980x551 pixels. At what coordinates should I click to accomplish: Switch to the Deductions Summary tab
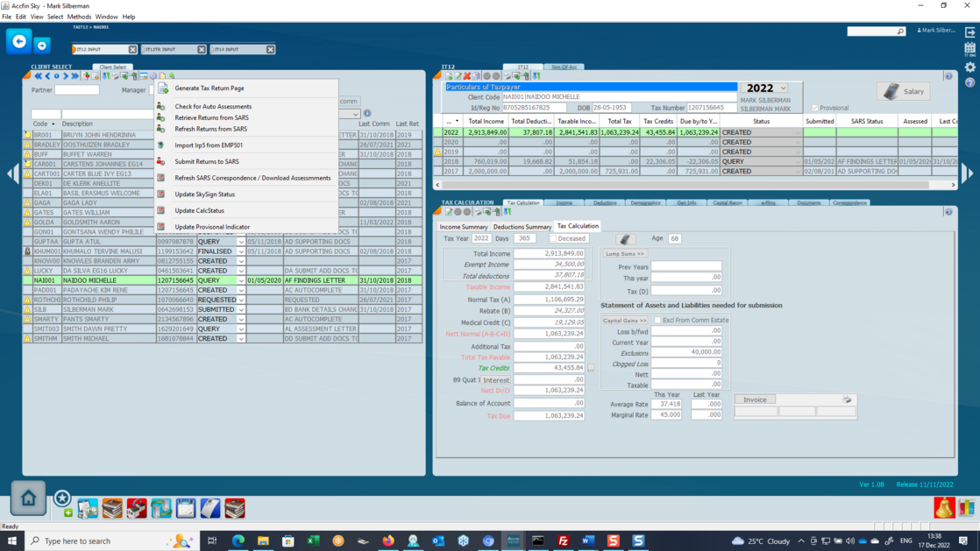522,227
